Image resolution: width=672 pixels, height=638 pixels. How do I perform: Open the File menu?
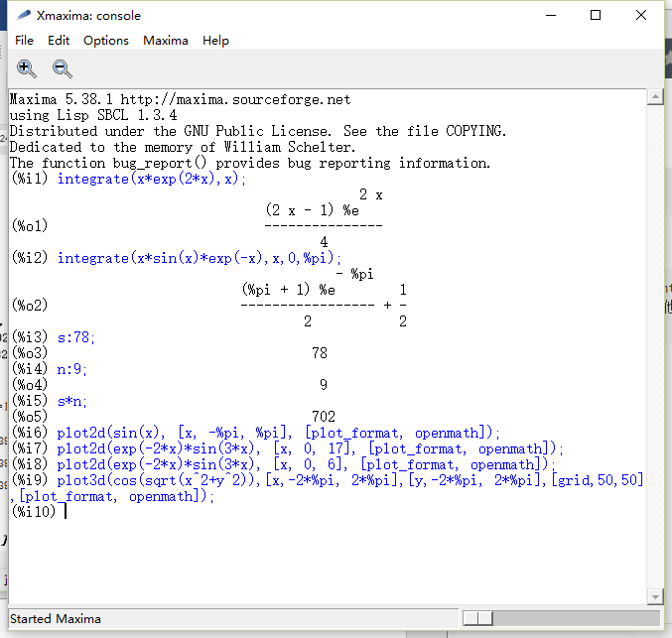(x=24, y=41)
